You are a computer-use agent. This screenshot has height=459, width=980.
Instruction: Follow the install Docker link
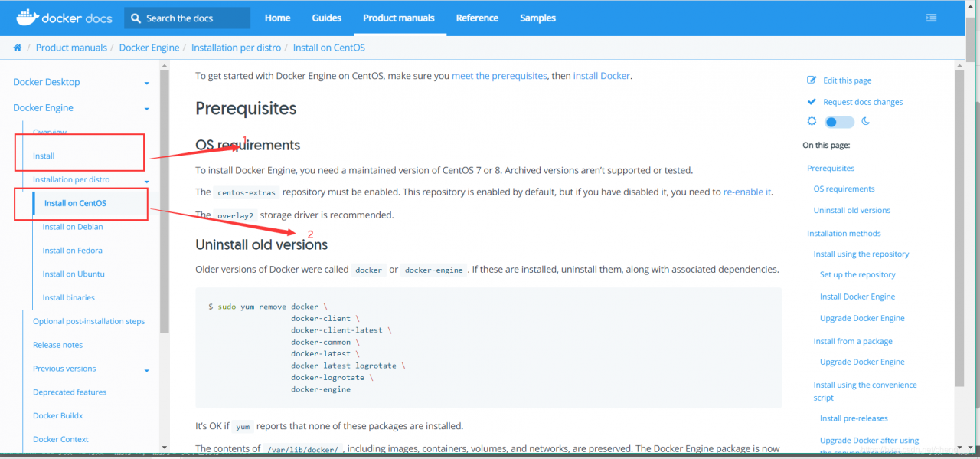[602, 76]
